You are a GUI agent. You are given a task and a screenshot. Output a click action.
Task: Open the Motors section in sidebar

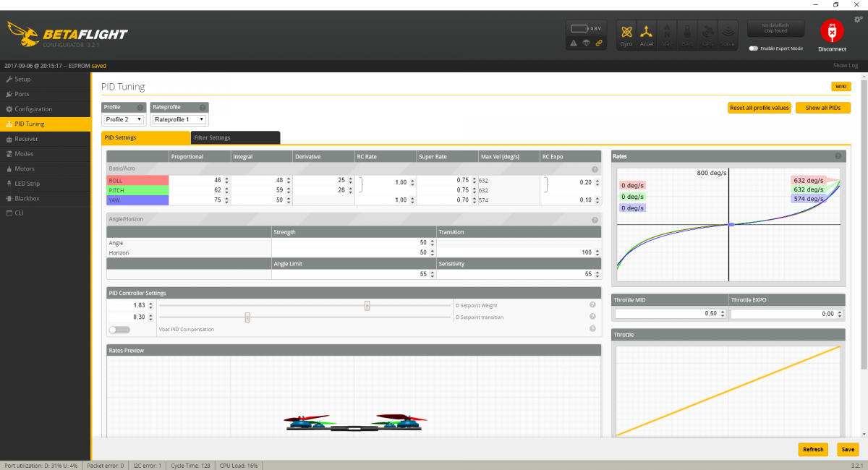25,168
